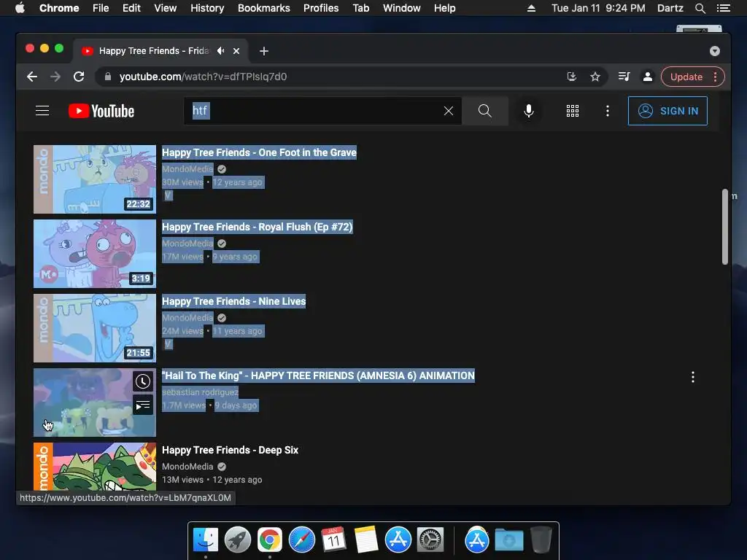Visit the sebastian rodriguez channel
This screenshot has width=747, height=560.
tap(200, 392)
